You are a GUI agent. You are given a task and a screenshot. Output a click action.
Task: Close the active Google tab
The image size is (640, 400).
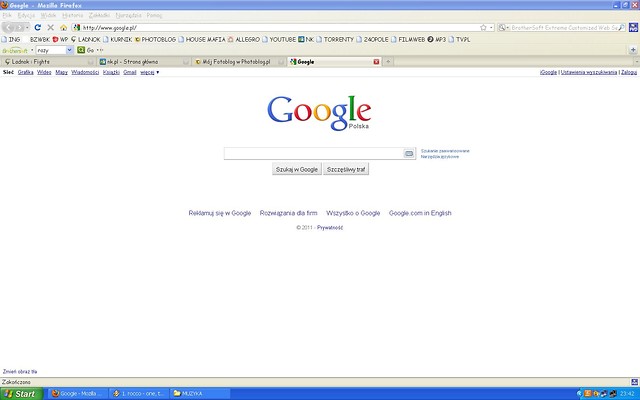(x=376, y=62)
